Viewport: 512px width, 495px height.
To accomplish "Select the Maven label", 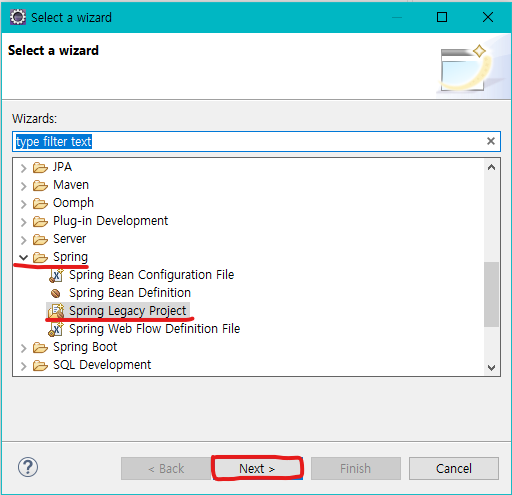I will pyautogui.click(x=71, y=185).
